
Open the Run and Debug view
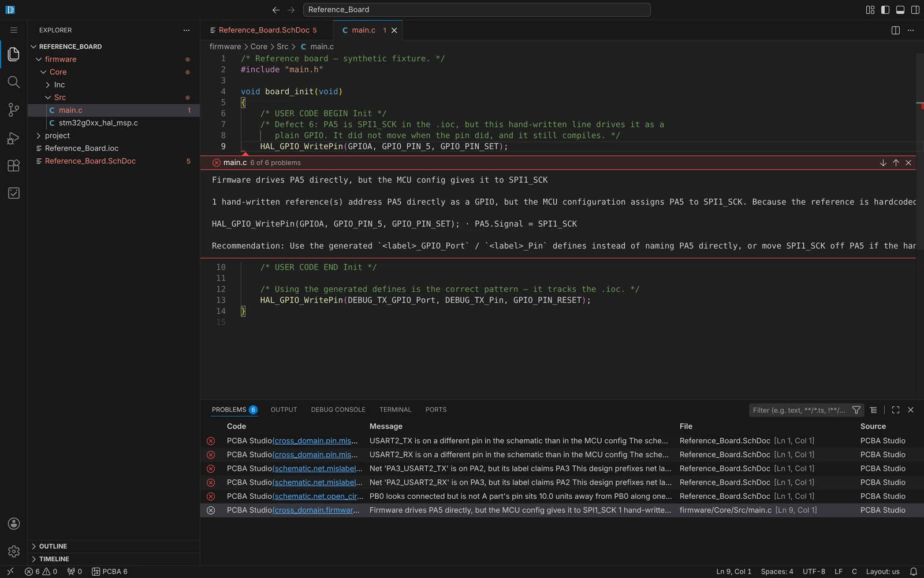coord(14,138)
